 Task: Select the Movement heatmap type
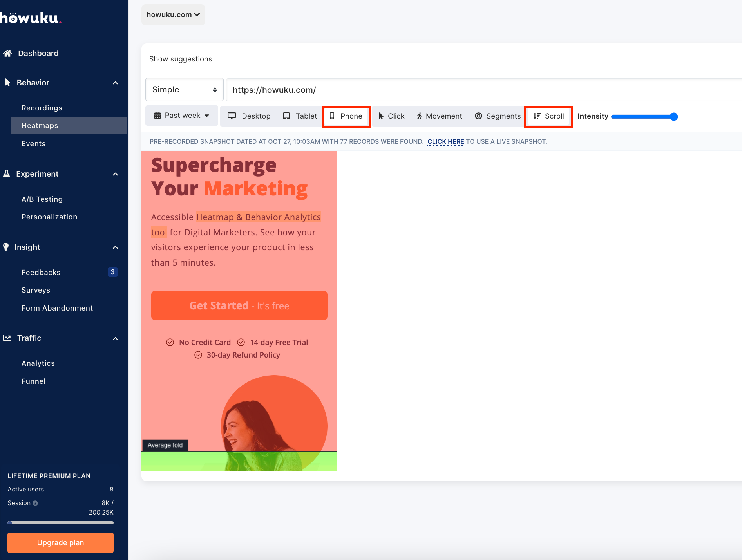(440, 116)
